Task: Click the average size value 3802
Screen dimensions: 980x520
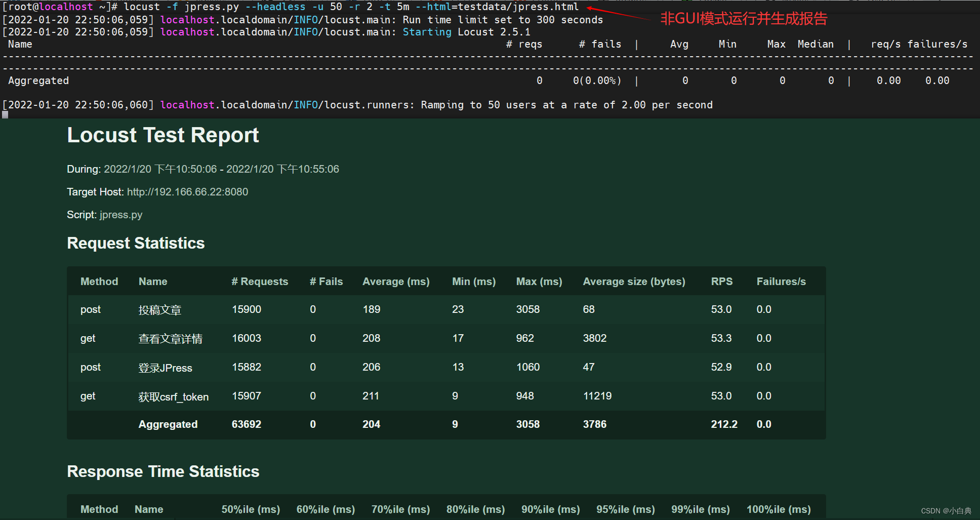Action: (595, 338)
